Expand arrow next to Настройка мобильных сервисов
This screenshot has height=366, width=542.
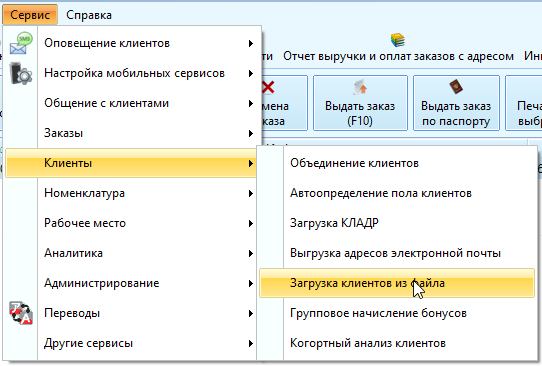[251, 73]
